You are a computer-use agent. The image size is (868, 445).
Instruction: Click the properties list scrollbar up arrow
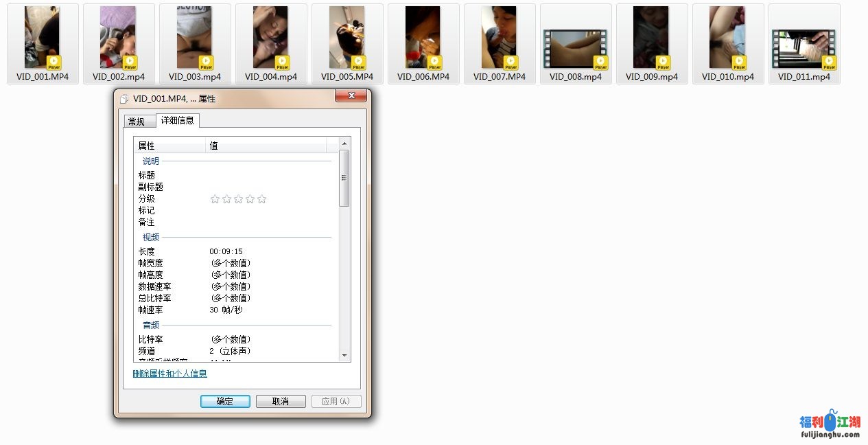point(344,143)
